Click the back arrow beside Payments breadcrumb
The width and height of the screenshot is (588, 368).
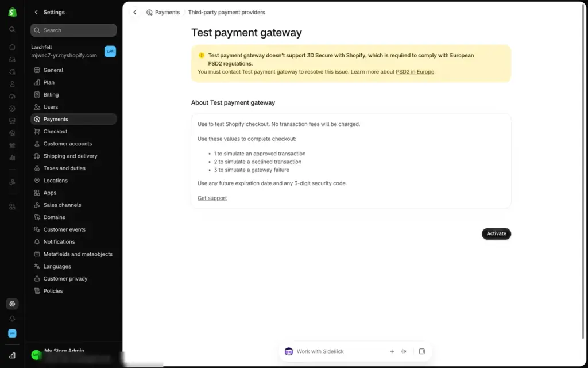pyautogui.click(x=134, y=13)
